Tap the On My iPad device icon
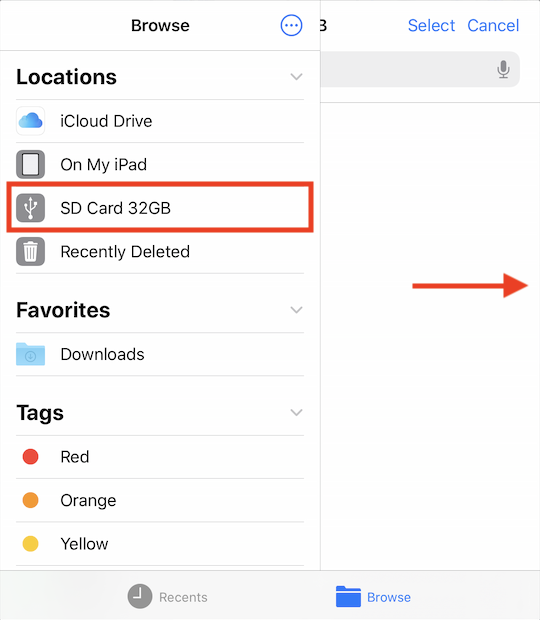Screen dimensions: 540x620 30,164
